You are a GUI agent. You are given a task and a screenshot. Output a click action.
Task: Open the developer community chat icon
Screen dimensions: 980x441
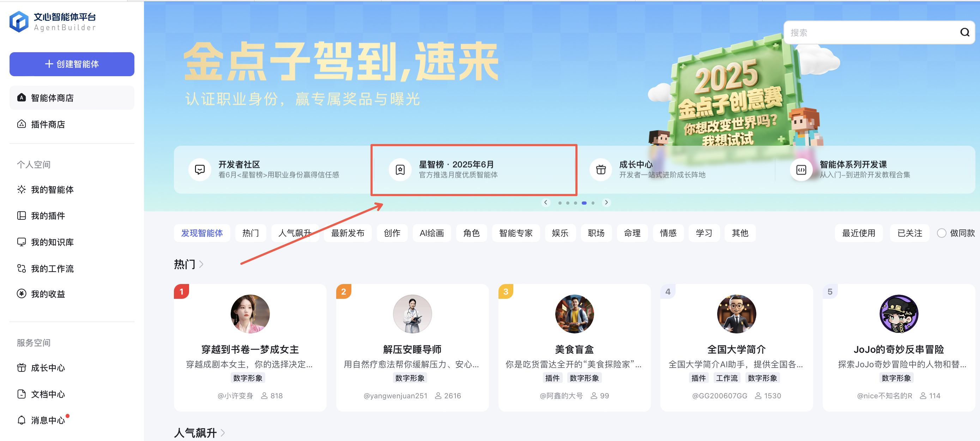click(200, 169)
